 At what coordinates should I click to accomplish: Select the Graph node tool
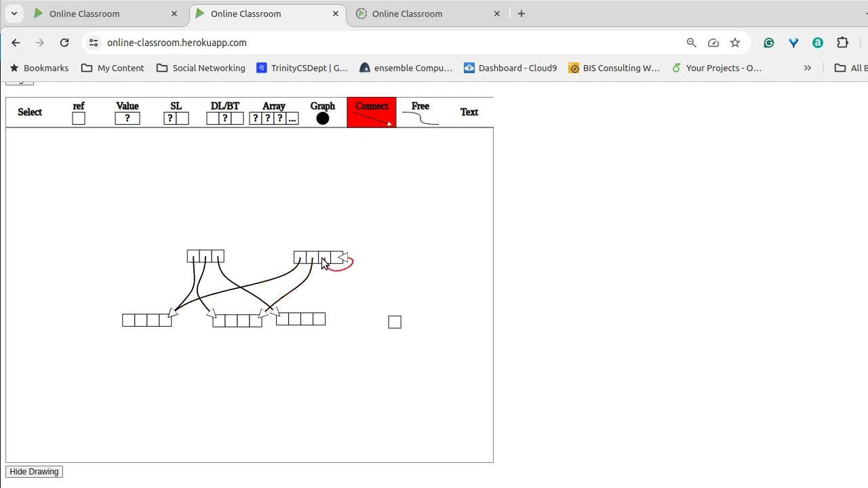click(x=323, y=113)
